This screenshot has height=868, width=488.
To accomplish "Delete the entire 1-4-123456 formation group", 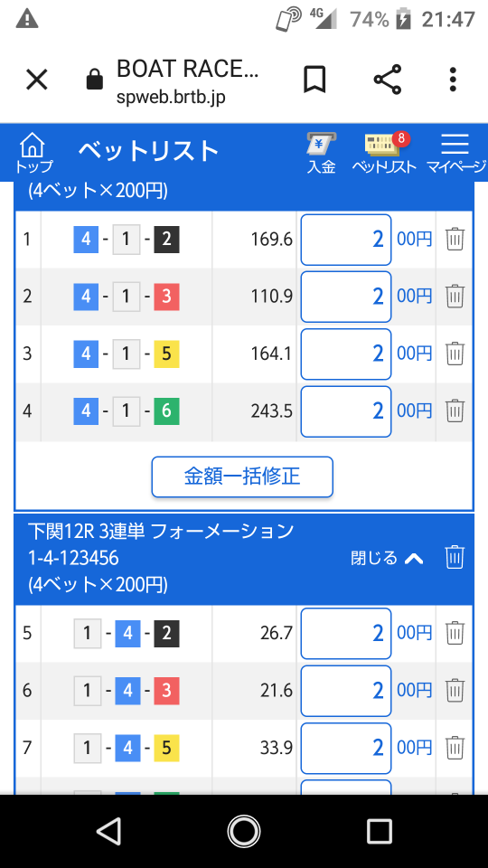I will click(455, 557).
